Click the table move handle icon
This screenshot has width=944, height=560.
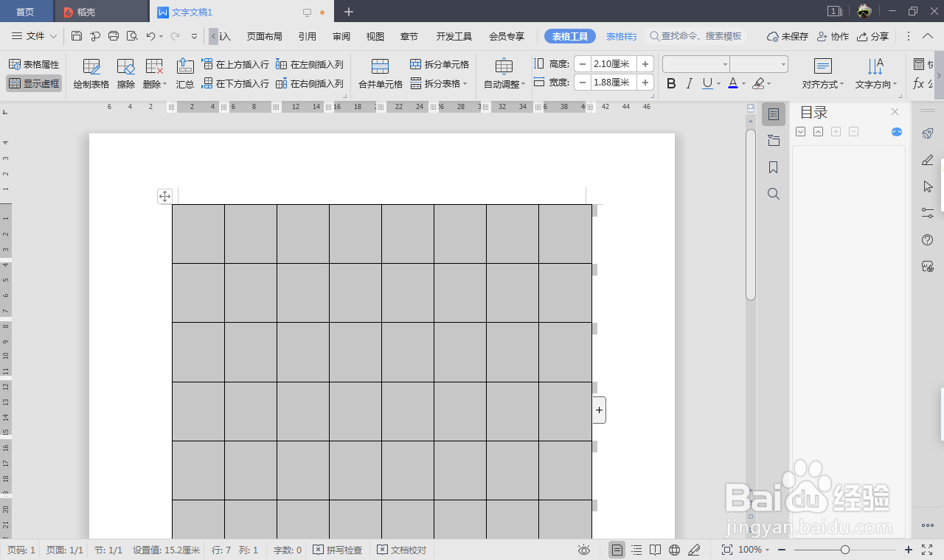coord(164,196)
